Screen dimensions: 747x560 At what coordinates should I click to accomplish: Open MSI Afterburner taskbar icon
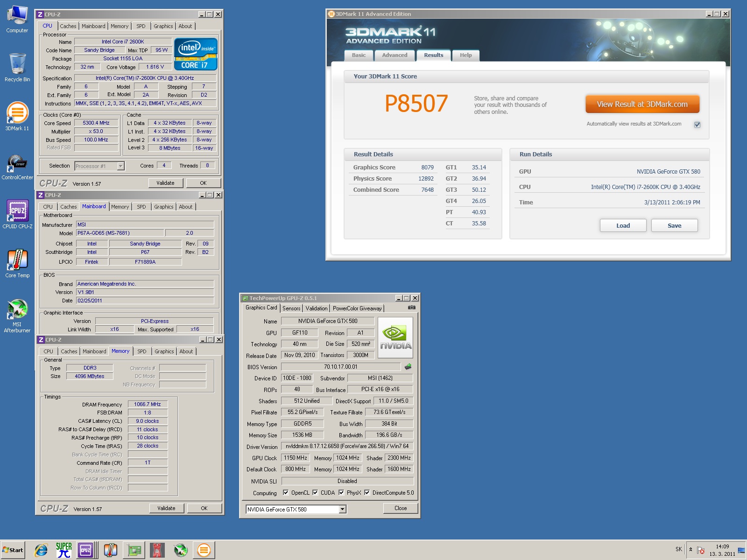[181, 550]
